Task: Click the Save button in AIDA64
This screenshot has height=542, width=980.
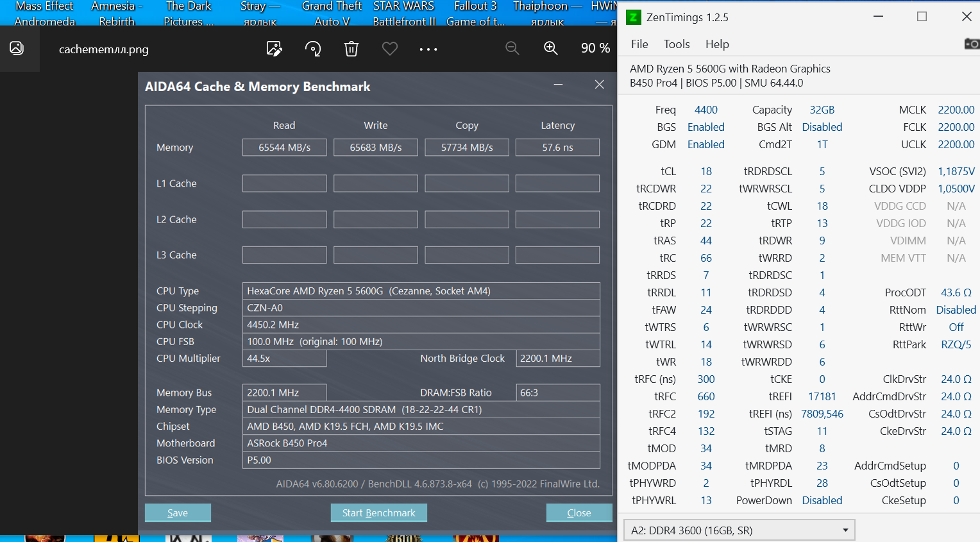Action: (178, 512)
